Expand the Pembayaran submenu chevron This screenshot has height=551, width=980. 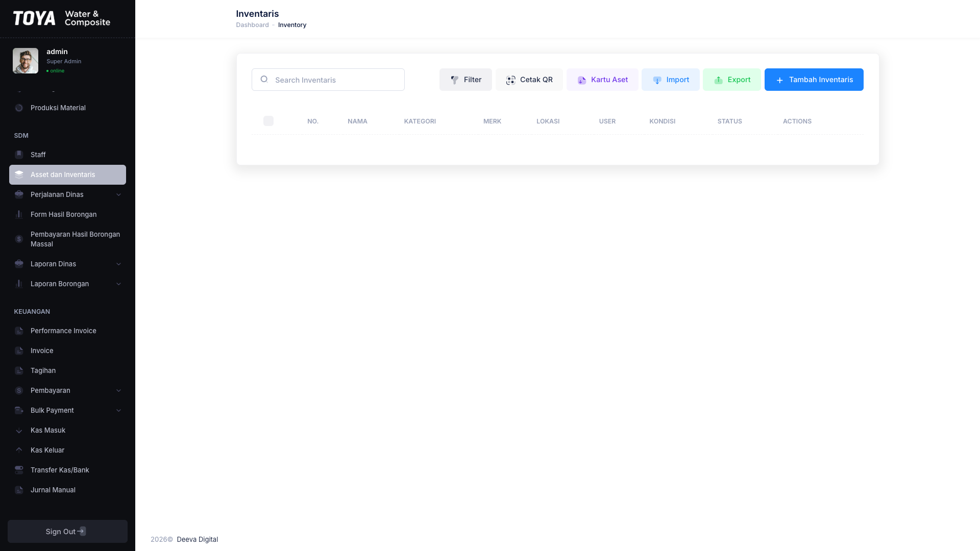[118, 390]
